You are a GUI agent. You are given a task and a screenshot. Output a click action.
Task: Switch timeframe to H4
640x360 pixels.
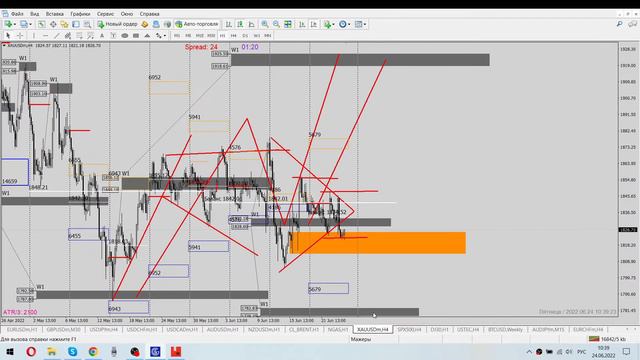click(234, 36)
